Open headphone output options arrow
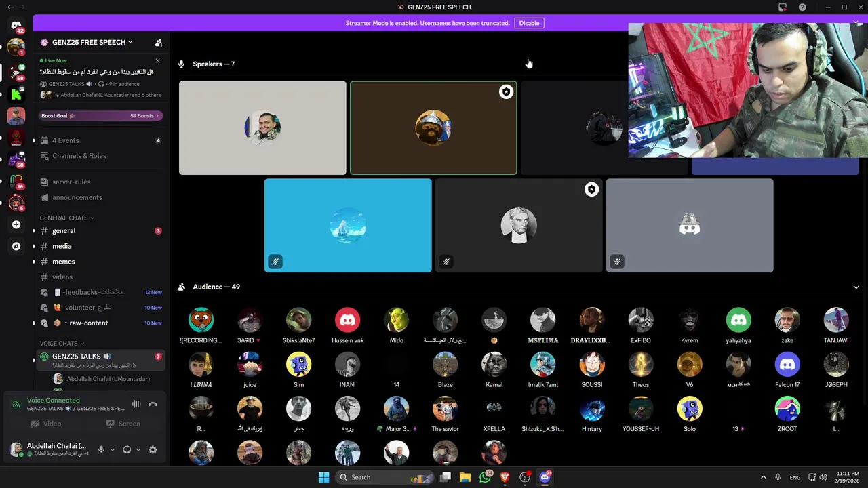 [138, 449]
